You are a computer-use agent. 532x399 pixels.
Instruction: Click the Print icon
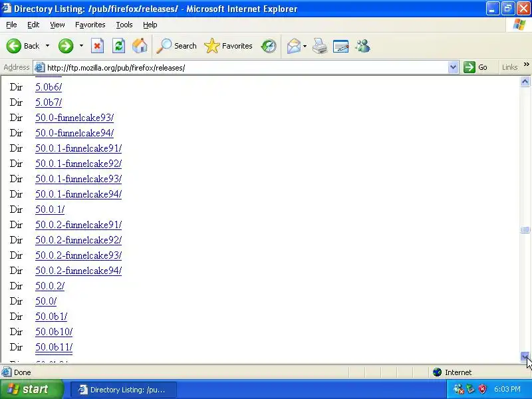click(320, 46)
